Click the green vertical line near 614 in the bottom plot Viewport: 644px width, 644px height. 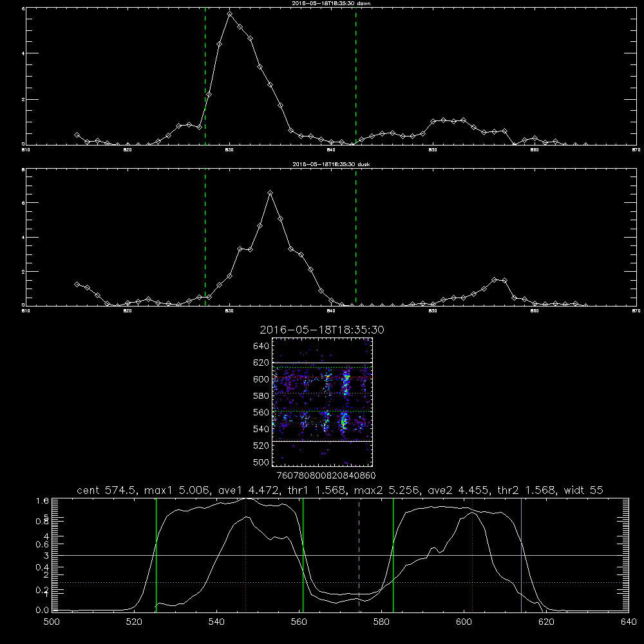521,555
